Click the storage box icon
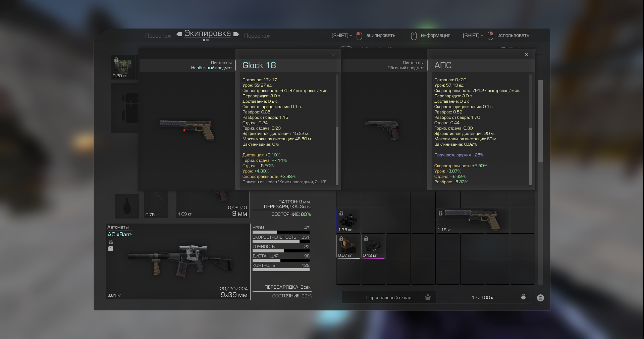644x339 pixels. (428, 297)
